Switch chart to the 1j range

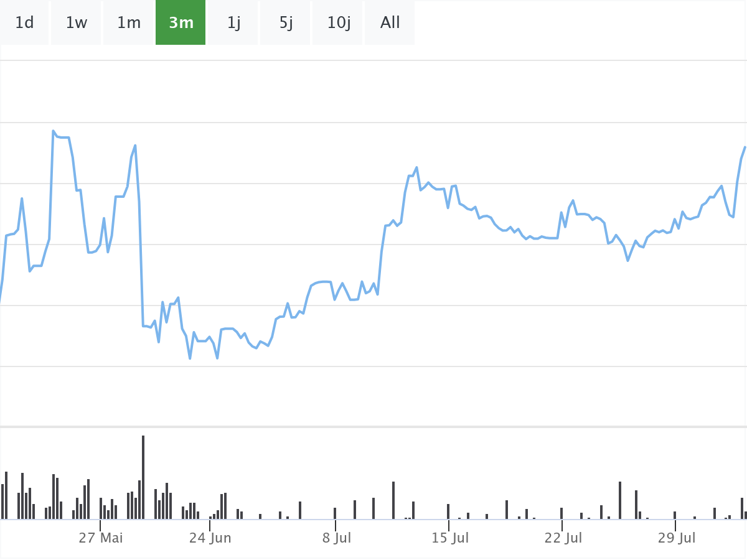(x=233, y=23)
